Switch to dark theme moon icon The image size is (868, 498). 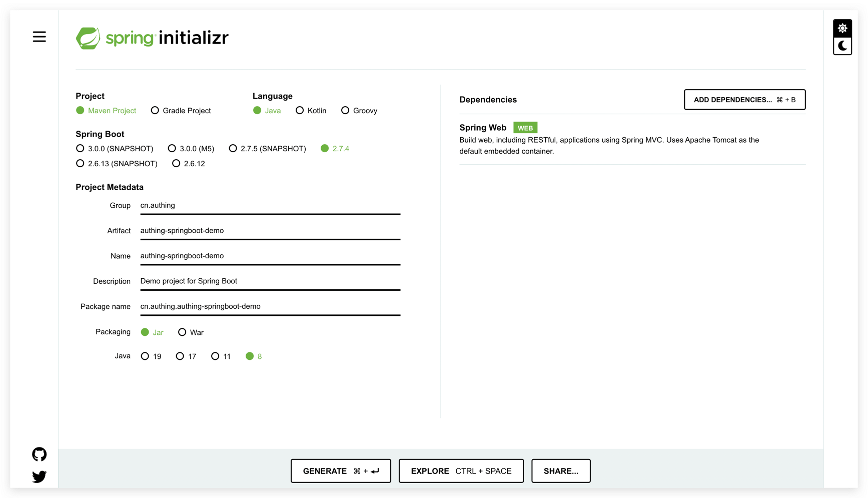point(842,46)
